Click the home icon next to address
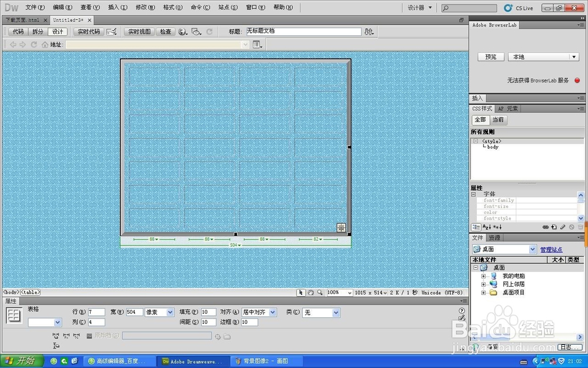The width and height of the screenshot is (588, 368). coord(45,45)
